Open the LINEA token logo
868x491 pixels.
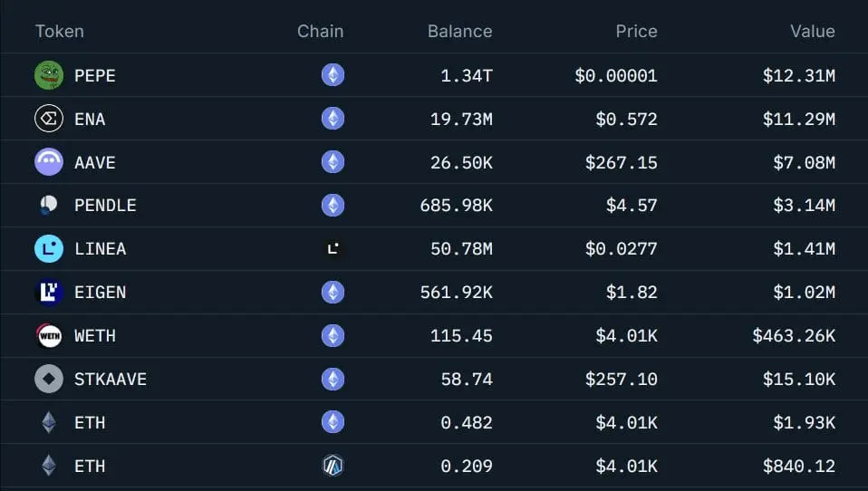pos(49,248)
